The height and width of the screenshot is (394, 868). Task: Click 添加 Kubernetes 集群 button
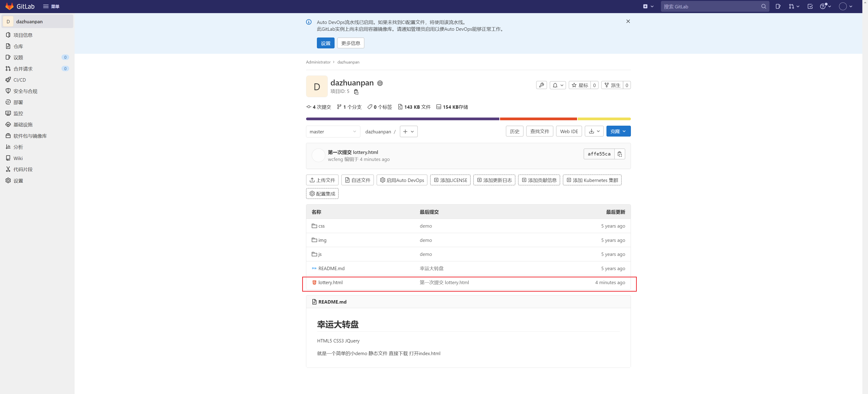pos(592,180)
